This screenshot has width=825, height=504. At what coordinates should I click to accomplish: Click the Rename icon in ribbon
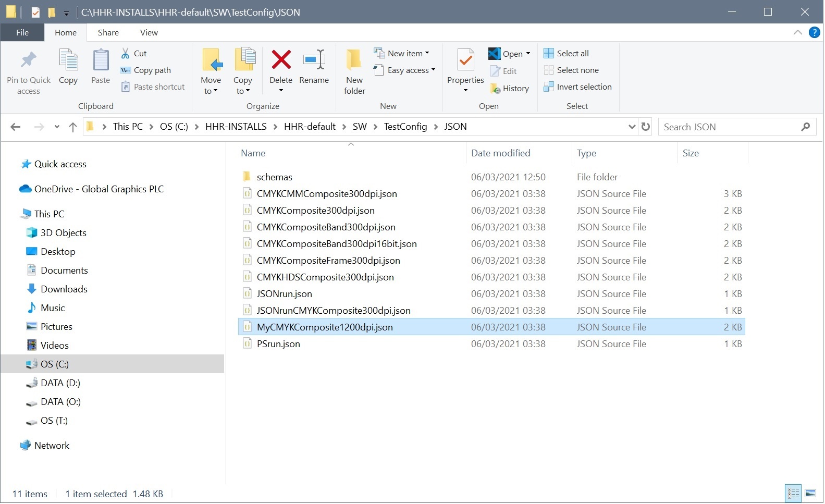pos(314,60)
